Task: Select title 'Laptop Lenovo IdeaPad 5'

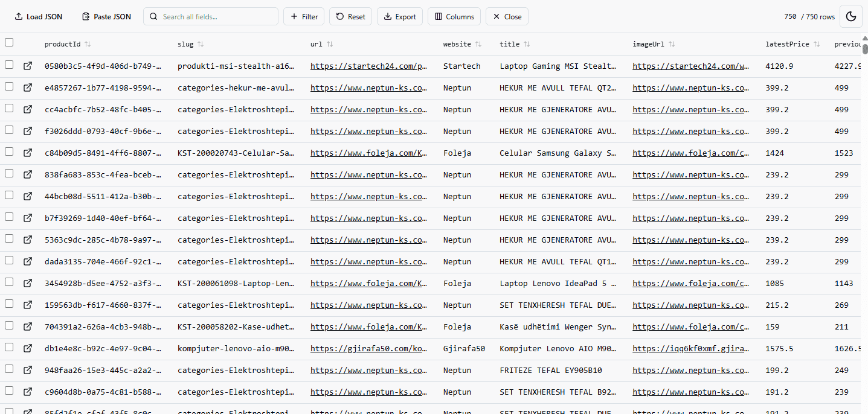Action: pyautogui.click(x=558, y=284)
